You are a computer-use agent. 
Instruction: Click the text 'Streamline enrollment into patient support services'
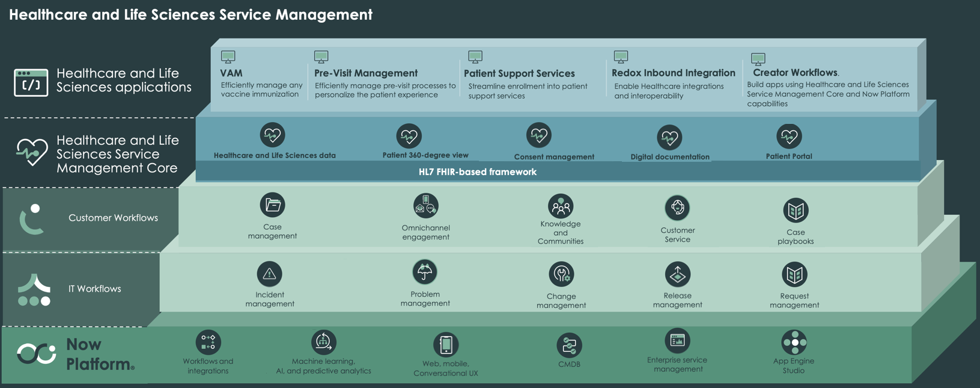(528, 91)
